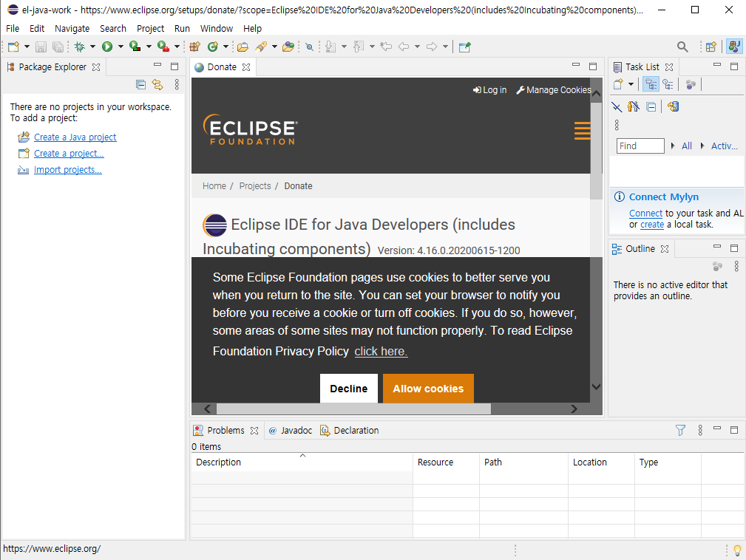
Task: Select the Java perspective icon
Action: click(x=734, y=47)
